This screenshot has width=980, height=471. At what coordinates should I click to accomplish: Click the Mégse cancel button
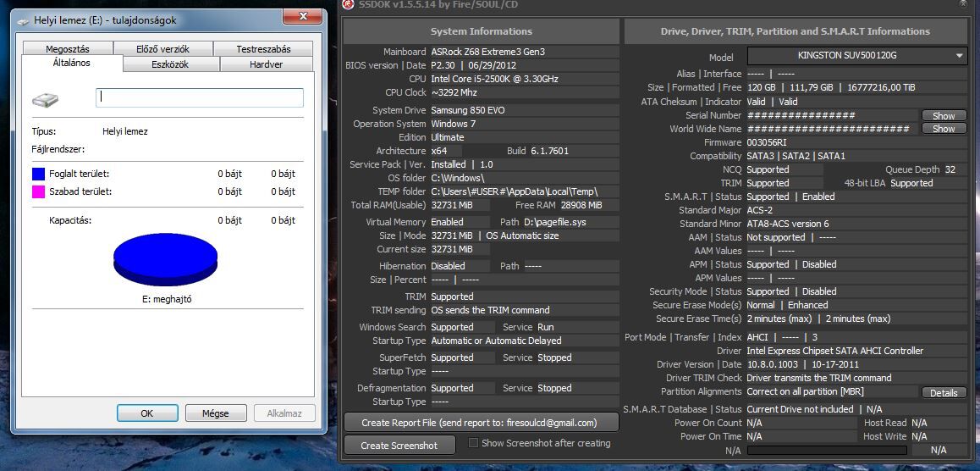(x=216, y=413)
